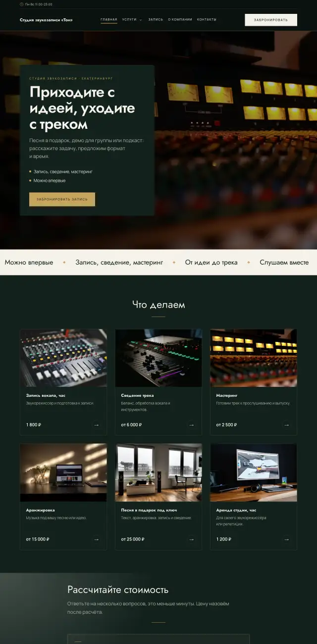The width and height of the screenshot is (317, 644).
Task: Open the arrow on Запись вокала card
Action: point(96,425)
